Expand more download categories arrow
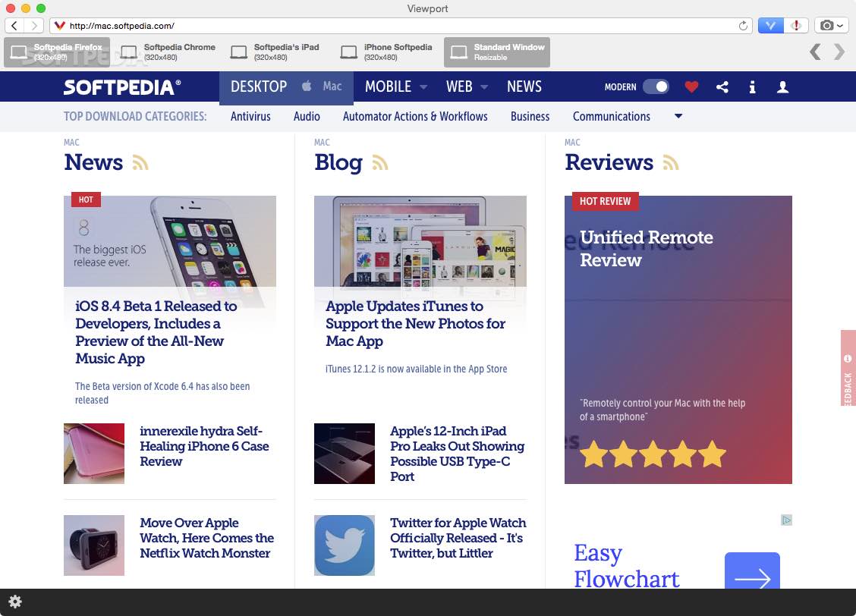 678,115
